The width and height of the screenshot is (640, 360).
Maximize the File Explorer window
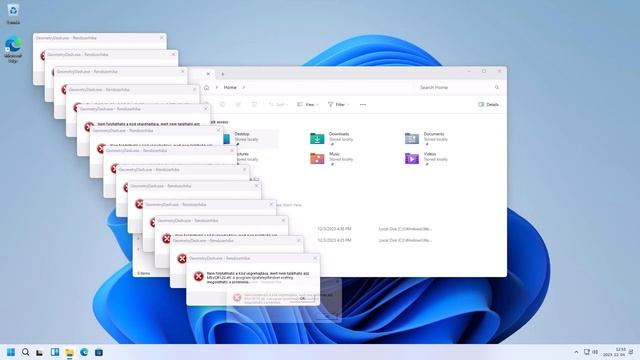(x=484, y=71)
